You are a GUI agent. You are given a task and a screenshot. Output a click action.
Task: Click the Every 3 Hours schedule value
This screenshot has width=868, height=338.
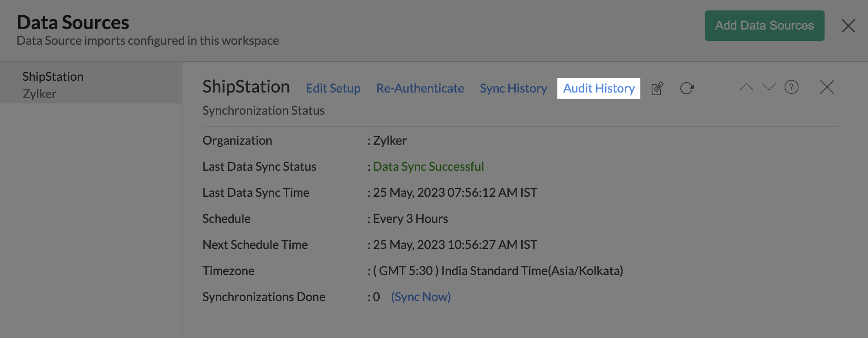pos(411,219)
